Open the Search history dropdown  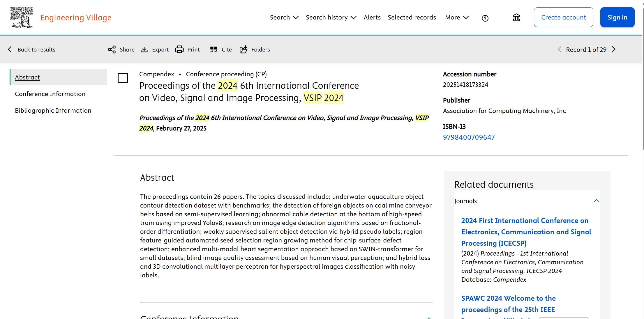pyautogui.click(x=331, y=17)
